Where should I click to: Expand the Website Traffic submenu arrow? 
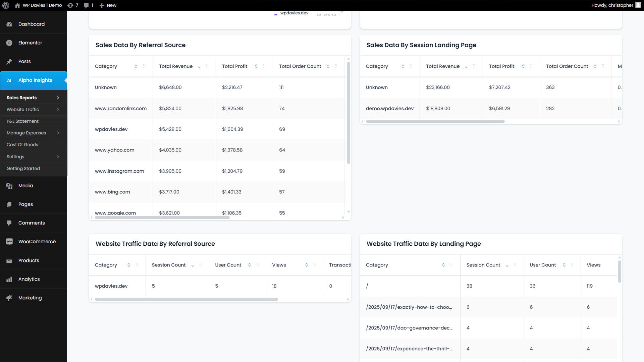tap(58, 110)
